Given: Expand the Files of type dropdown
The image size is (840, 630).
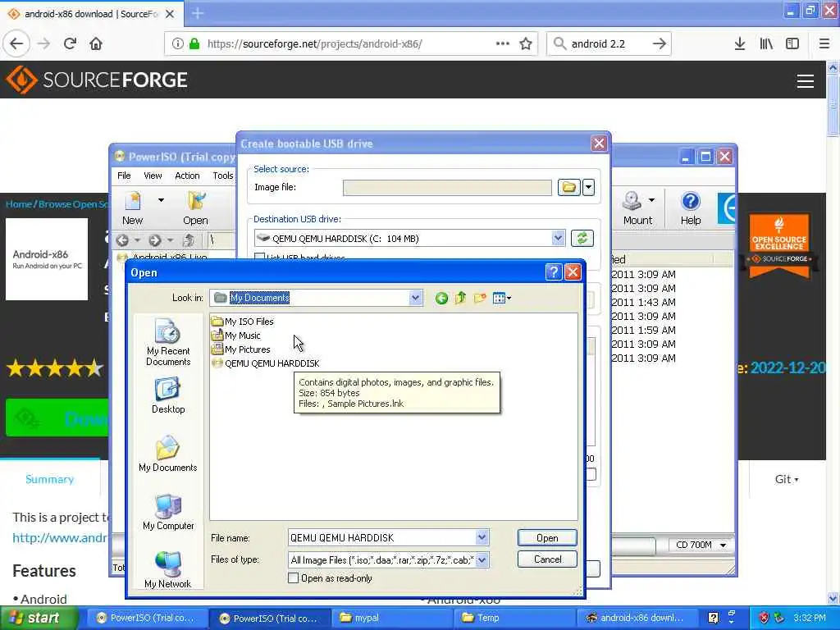Looking at the screenshot, I should coord(482,559).
